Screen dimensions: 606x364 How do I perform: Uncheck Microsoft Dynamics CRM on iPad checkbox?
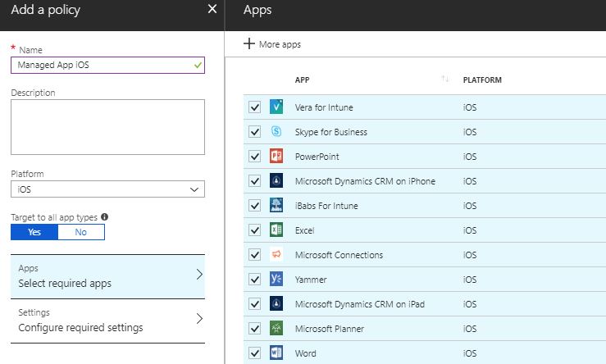pyautogui.click(x=255, y=303)
